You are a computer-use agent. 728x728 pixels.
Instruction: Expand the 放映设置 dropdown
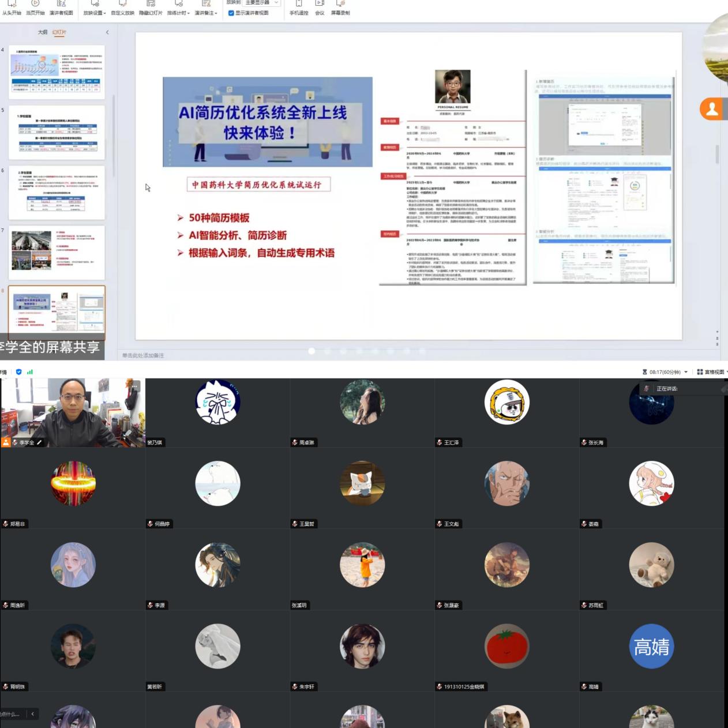[x=95, y=12]
